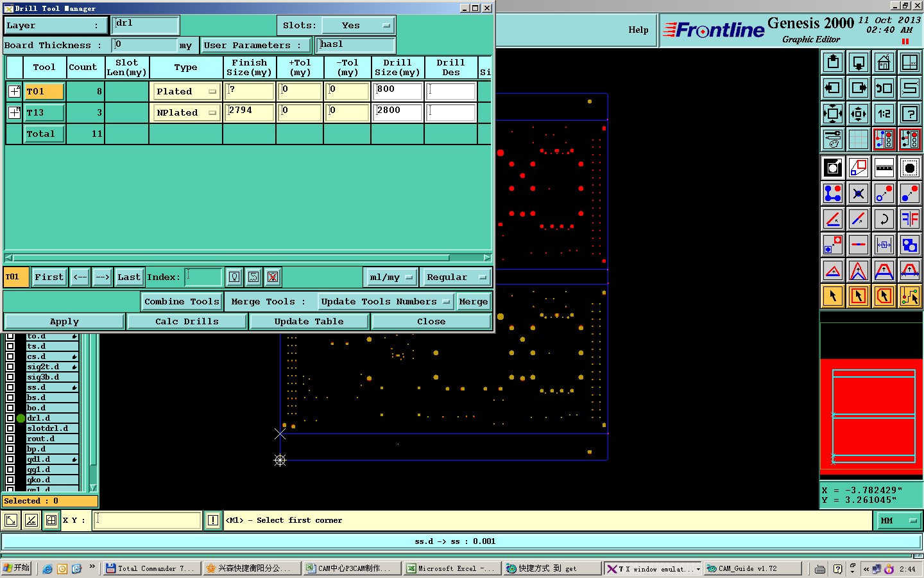Toggle the checkbox beside cs.d layer

(x=10, y=356)
